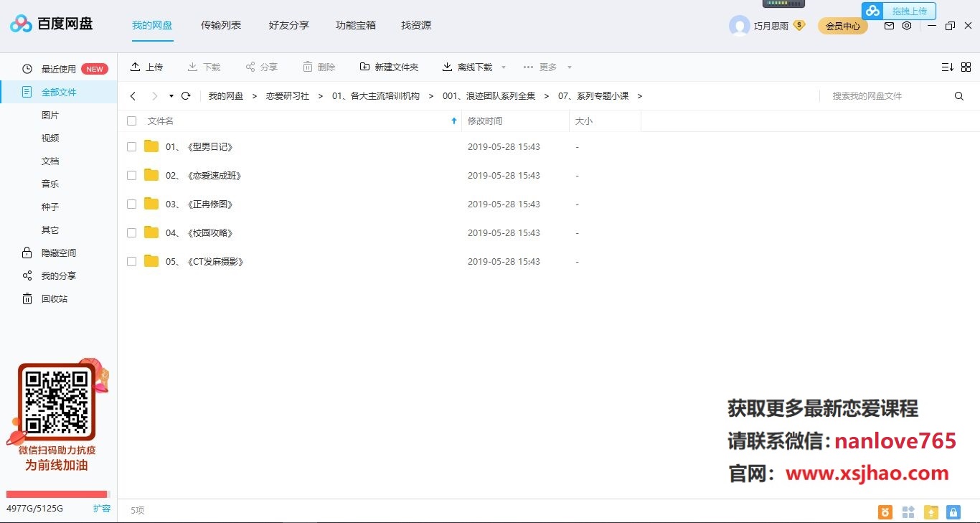The image size is (980, 523).
Task: Open 我的分享 in sidebar
Action: coord(59,275)
